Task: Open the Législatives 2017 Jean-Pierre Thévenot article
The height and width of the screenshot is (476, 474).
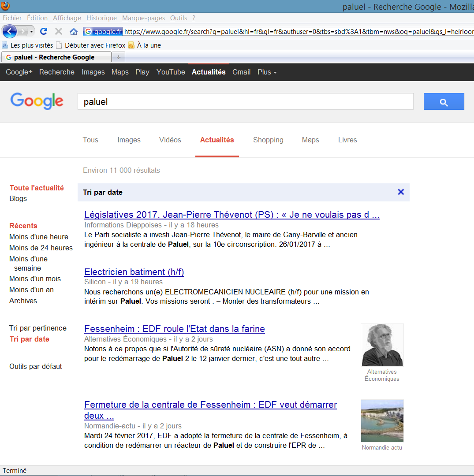Action: (231, 215)
